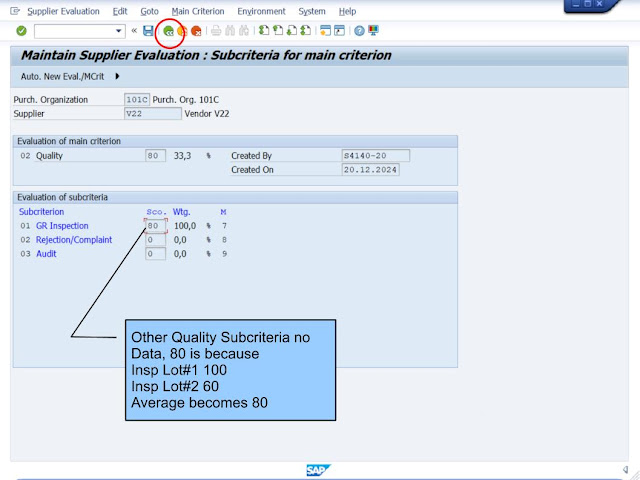Save with the floppy disk icon
The image size is (640, 480).
pyautogui.click(x=148, y=31)
